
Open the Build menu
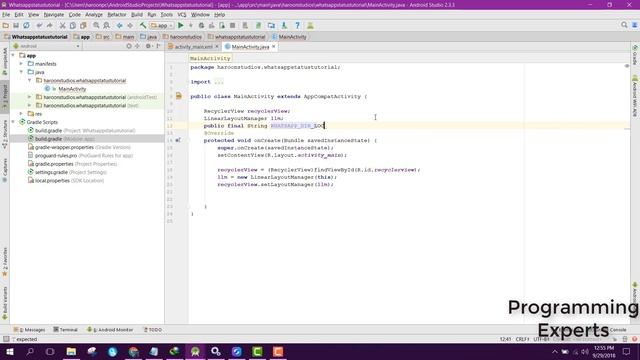coord(137,15)
